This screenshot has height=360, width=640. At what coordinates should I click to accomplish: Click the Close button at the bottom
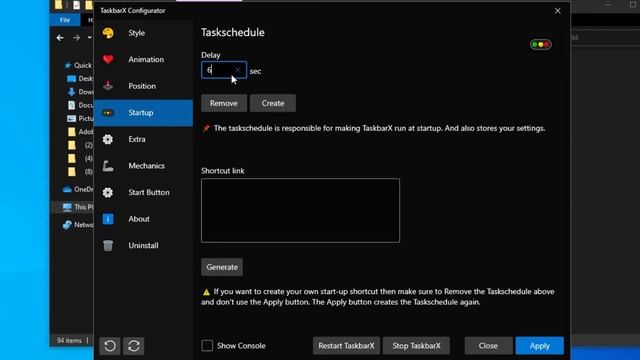tap(488, 346)
